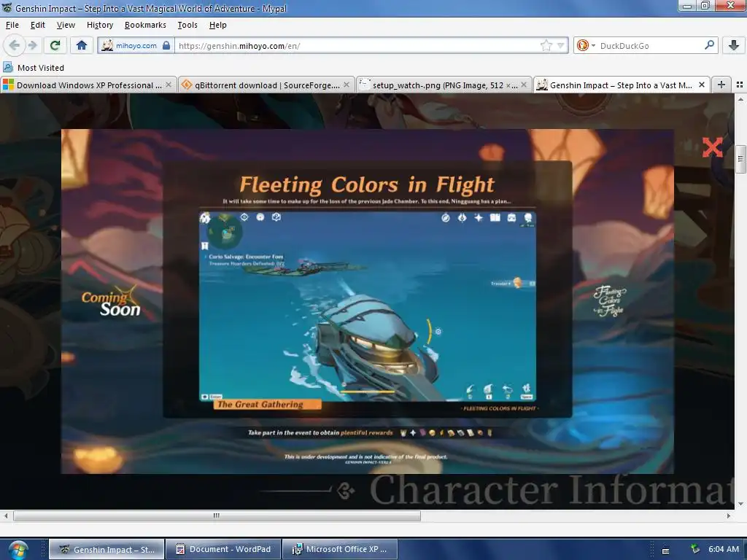Image resolution: width=747 pixels, height=560 pixels.
Task: Click the Fleeting Colors in Flight side logo
Action: (609, 301)
